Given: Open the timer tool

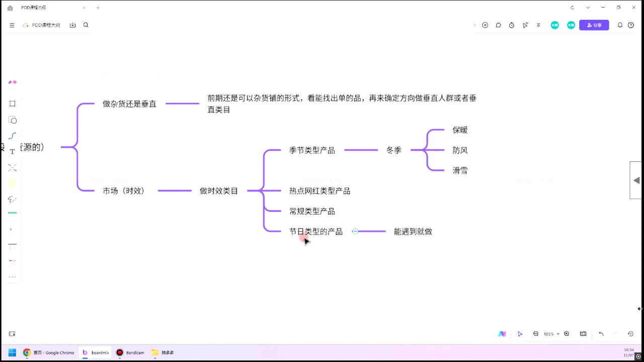Looking at the screenshot, I should tap(512, 25).
